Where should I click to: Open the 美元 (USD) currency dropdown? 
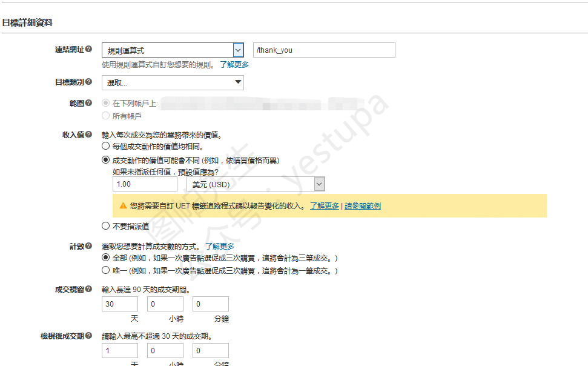click(x=256, y=184)
